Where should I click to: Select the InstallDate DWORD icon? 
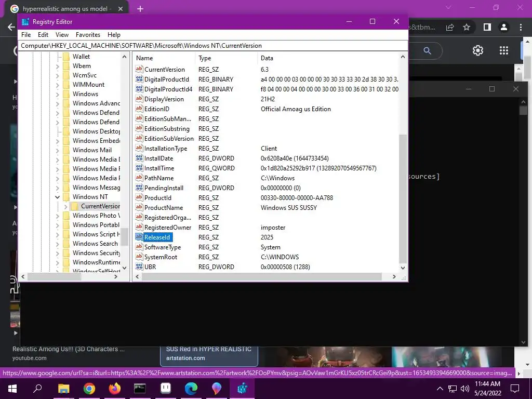[139, 158]
